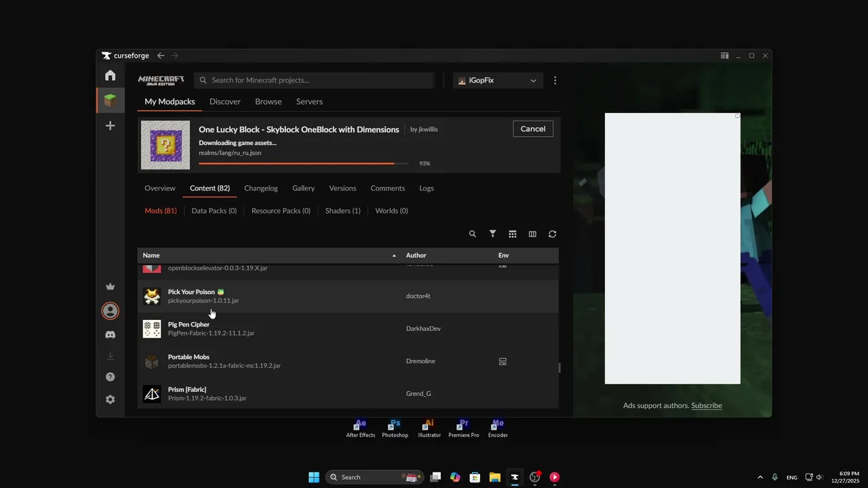Refresh the mod list
Viewport: 868px width, 488px height.
point(552,234)
